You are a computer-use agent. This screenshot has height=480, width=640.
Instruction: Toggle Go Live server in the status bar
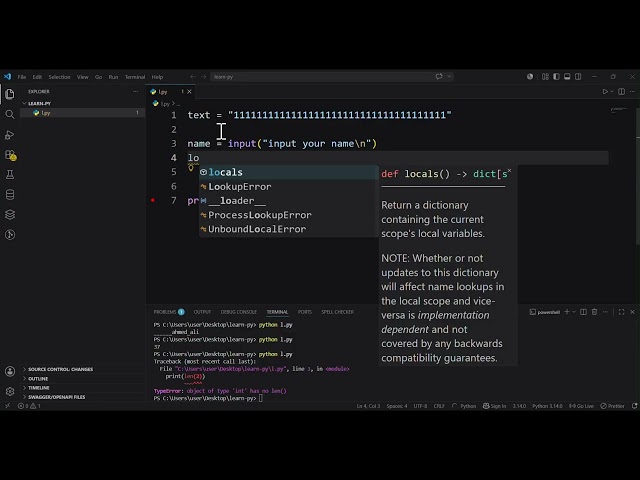pyautogui.click(x=581, y=406)
